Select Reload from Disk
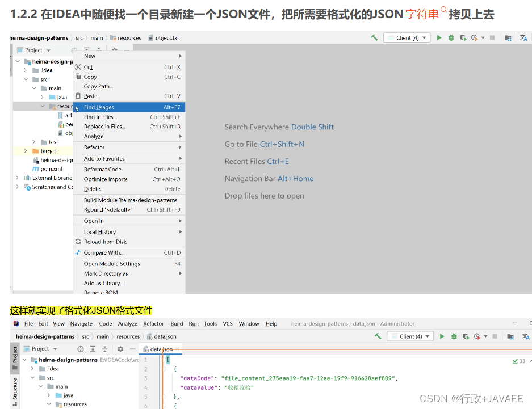The image size is (532, 409). [x=129, y=242]
